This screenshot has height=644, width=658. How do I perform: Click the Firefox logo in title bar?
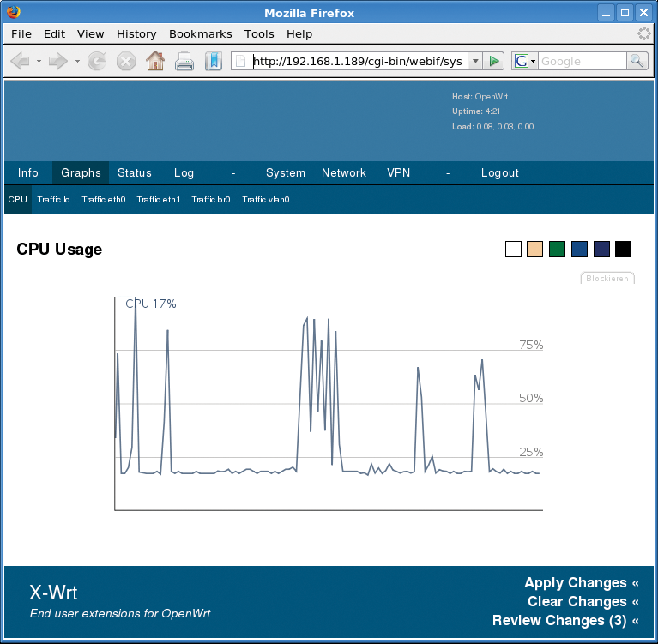click(14, 12)
